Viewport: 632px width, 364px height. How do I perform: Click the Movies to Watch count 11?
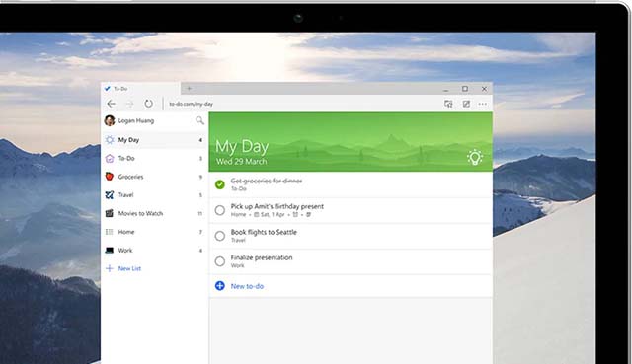click(x=199, y=213)
